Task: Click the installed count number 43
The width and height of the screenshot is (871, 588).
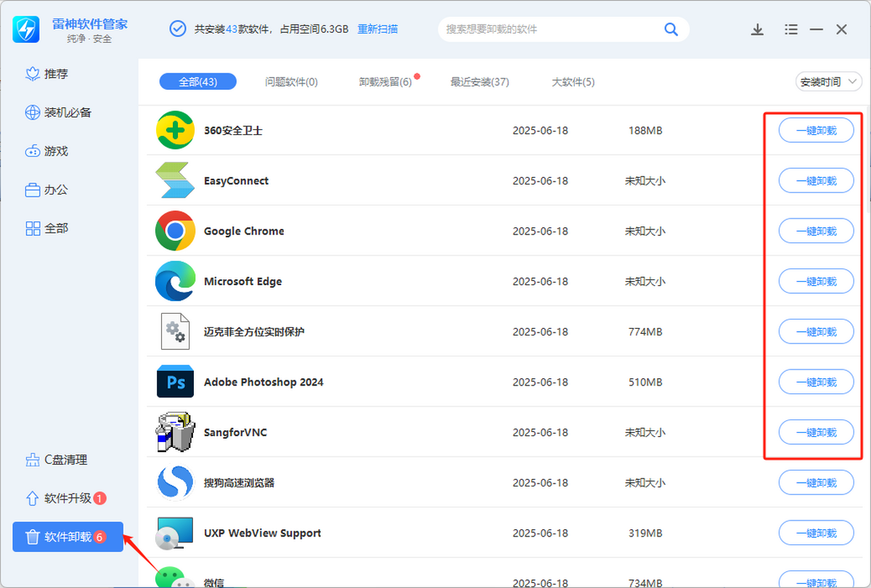Action: click(x=232, y=29)
